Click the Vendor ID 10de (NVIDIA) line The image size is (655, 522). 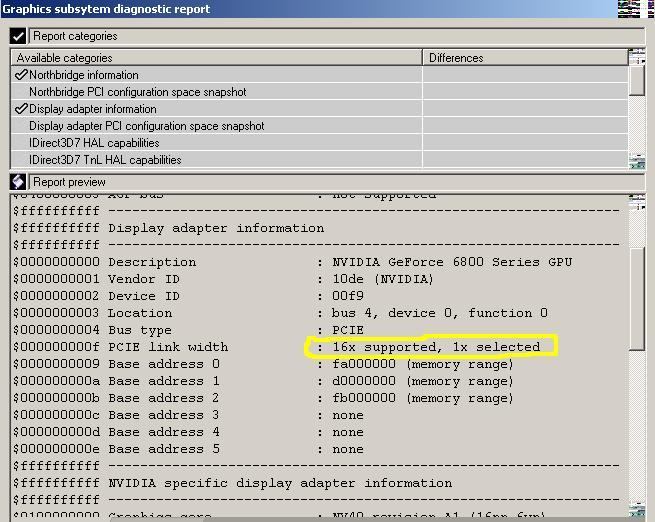point(223,279)
